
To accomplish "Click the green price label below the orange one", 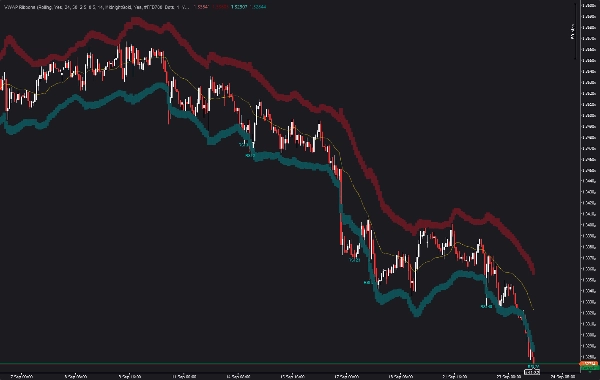I will (x=589, y=368).
